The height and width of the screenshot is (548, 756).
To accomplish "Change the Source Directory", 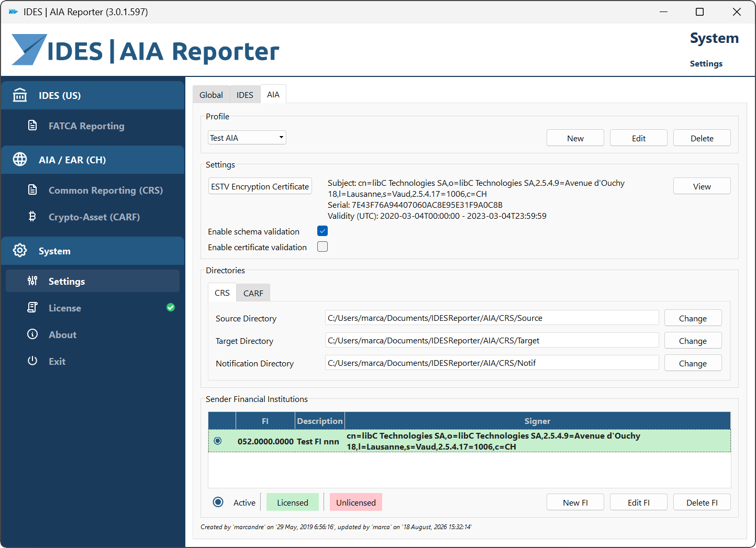I will coord(693,318).
